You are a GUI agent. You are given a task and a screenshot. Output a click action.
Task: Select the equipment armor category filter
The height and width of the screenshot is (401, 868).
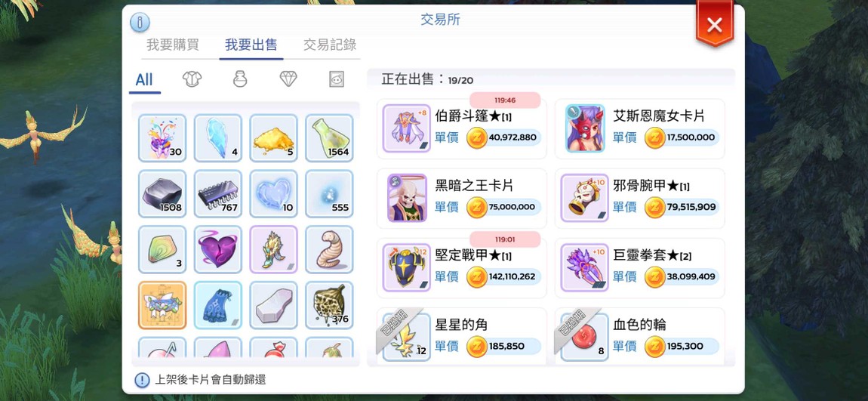[x=192, y=79]
